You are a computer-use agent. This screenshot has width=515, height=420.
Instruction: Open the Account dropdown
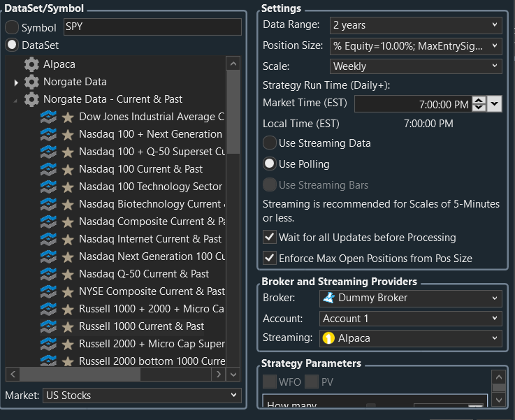[x=411, y=319]
